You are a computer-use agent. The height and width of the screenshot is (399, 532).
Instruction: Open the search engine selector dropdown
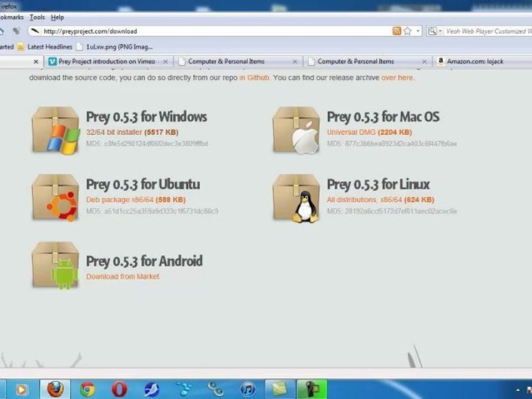click(x=435, y=31)
